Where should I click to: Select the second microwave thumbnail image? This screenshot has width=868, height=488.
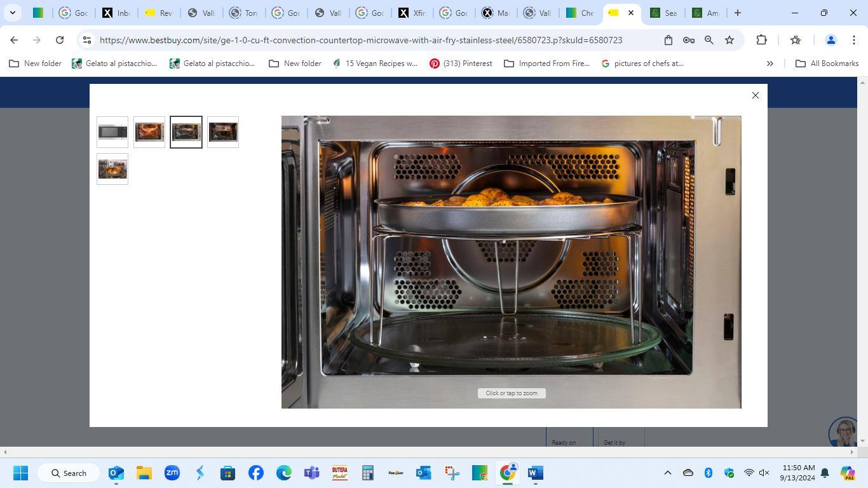(x=149, y=132)
